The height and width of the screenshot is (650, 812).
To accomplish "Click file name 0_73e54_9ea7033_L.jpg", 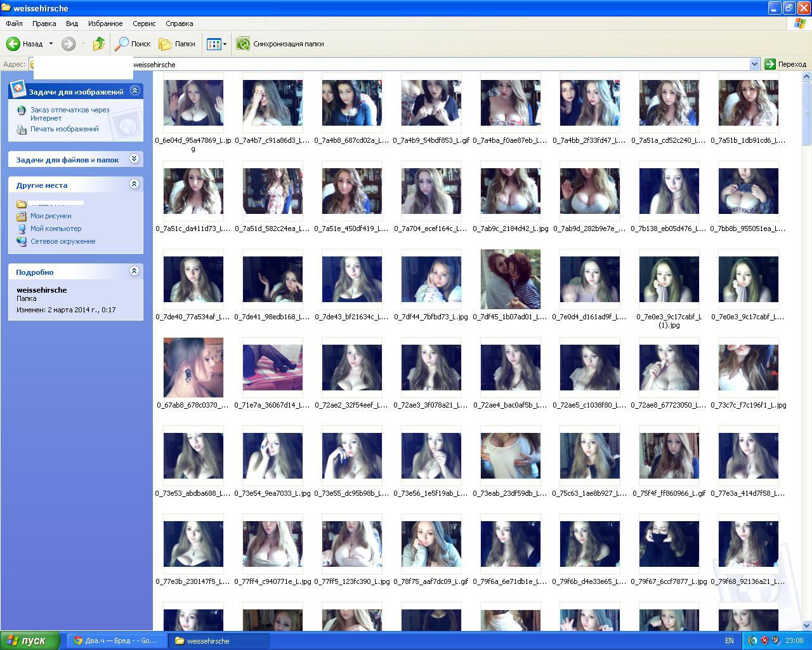I will pos(273,493).
